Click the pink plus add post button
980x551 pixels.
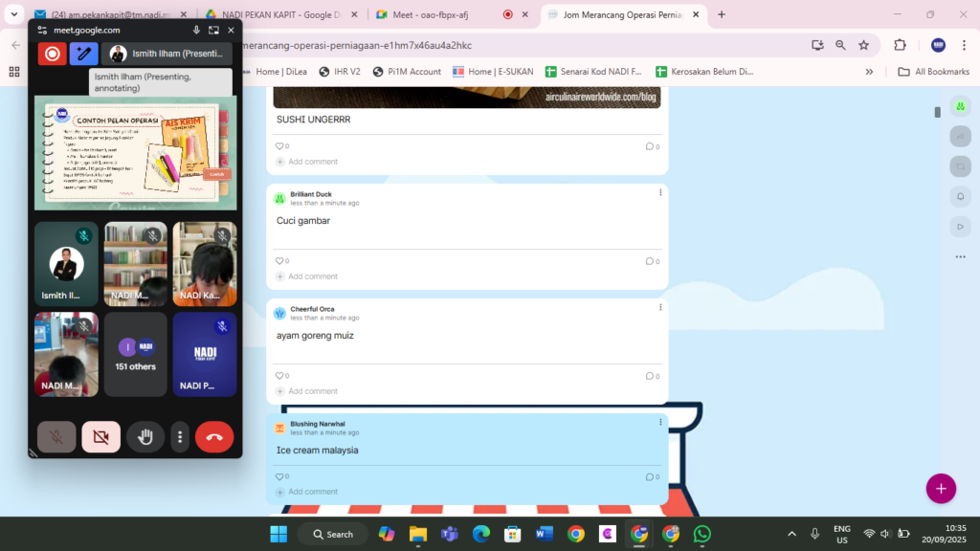[940, 488]
